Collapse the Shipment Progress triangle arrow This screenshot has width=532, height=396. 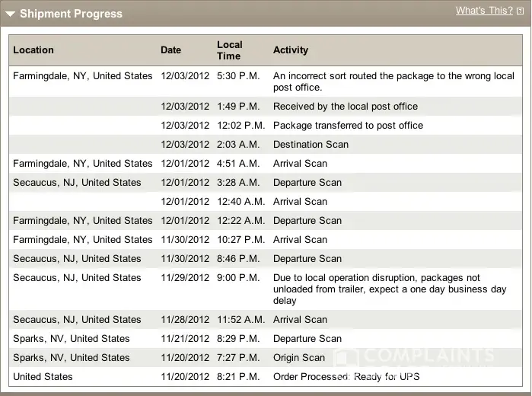pos(11,14)
